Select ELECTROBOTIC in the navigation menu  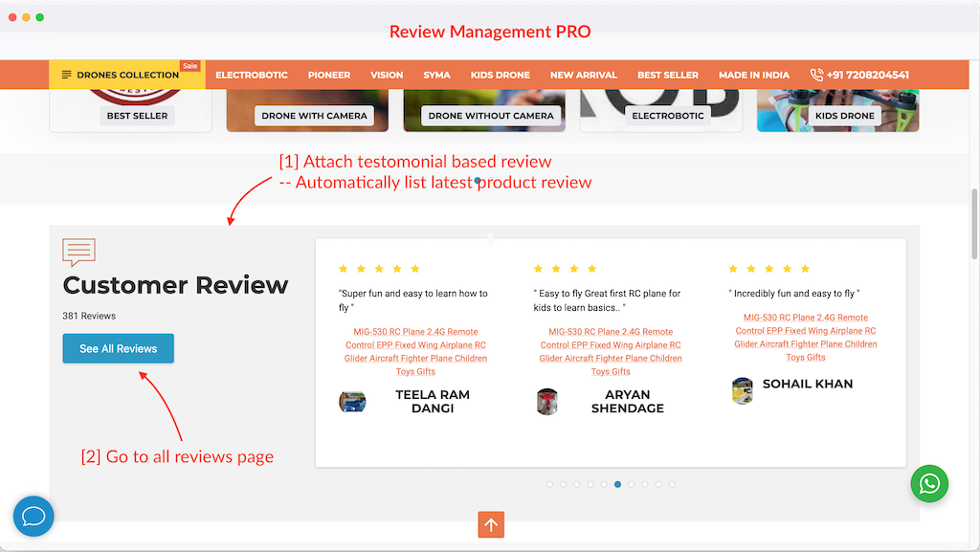point(252,74)
